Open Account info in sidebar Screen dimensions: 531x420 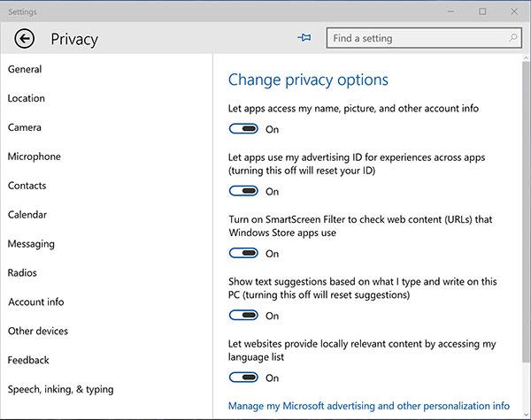click(36, 302)
